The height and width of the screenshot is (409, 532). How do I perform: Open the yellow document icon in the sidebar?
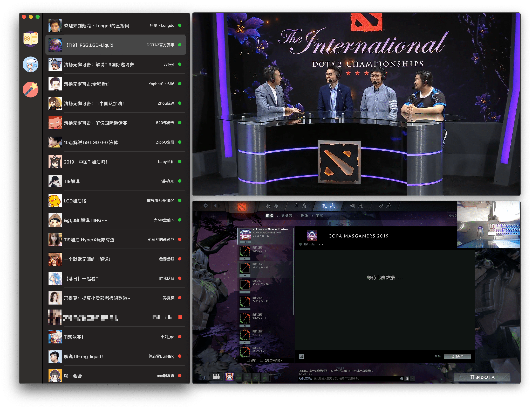30,39
